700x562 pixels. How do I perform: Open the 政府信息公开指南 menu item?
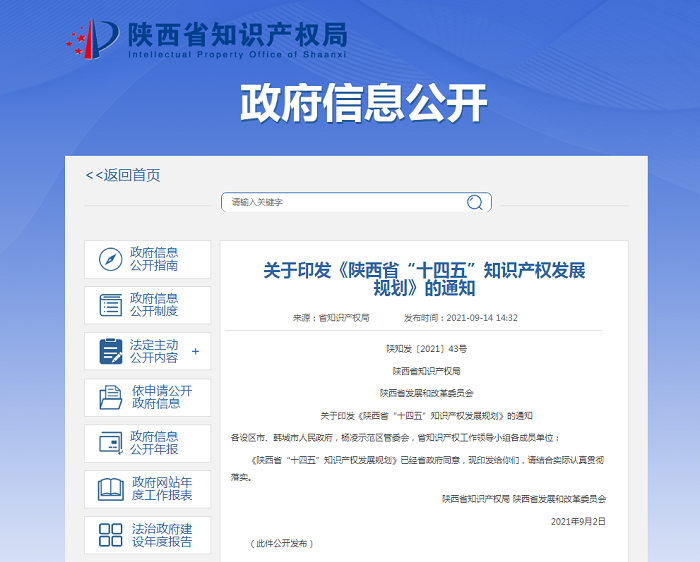pos(154,259)
